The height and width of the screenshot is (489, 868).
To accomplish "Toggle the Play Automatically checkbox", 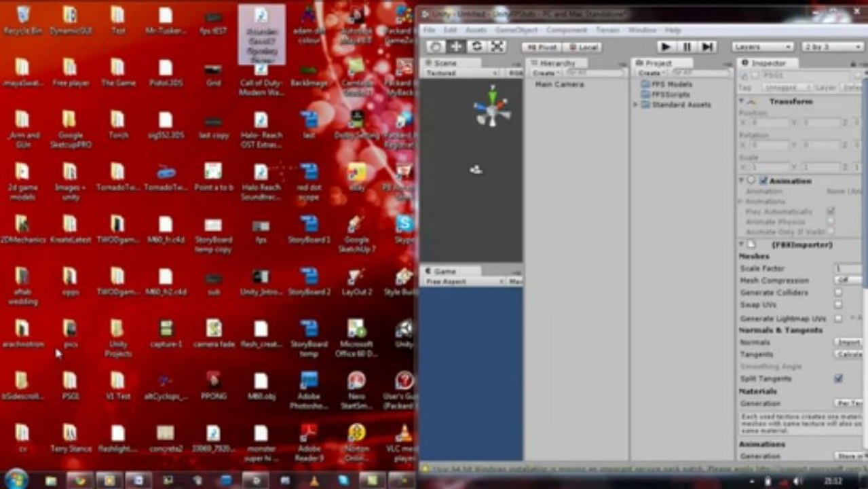I will (831, 211).
